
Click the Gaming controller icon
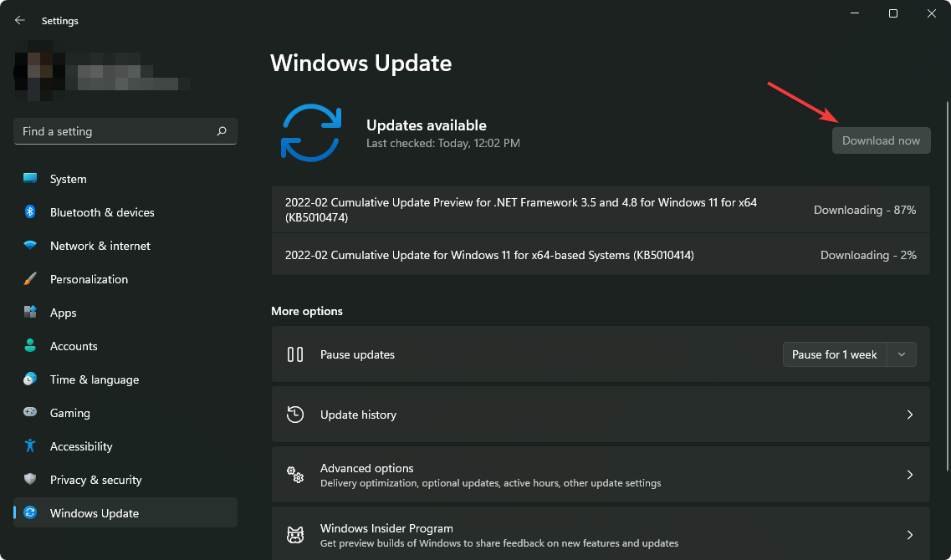[x=30, y=412]
